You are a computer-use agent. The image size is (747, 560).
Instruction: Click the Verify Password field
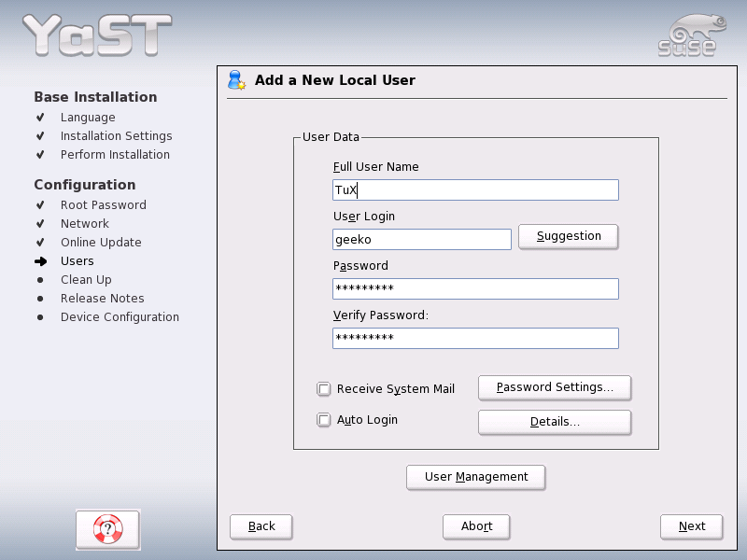475,339
